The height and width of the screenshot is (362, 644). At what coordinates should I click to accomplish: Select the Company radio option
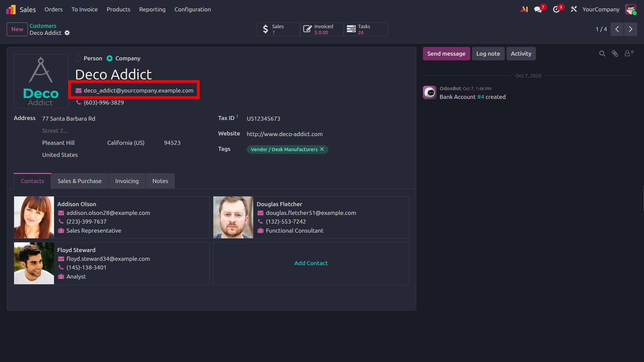pyautogui.click(x=110, y=58)
